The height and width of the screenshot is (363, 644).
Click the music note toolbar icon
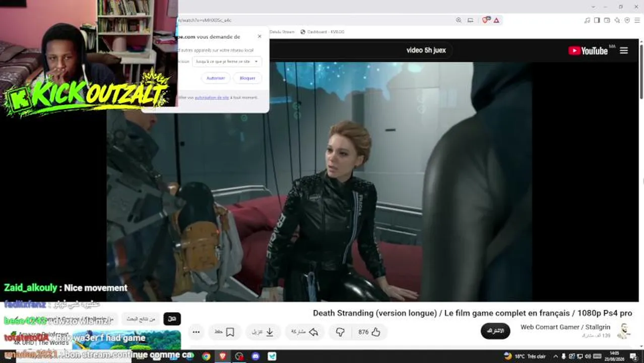pos(587,20)
